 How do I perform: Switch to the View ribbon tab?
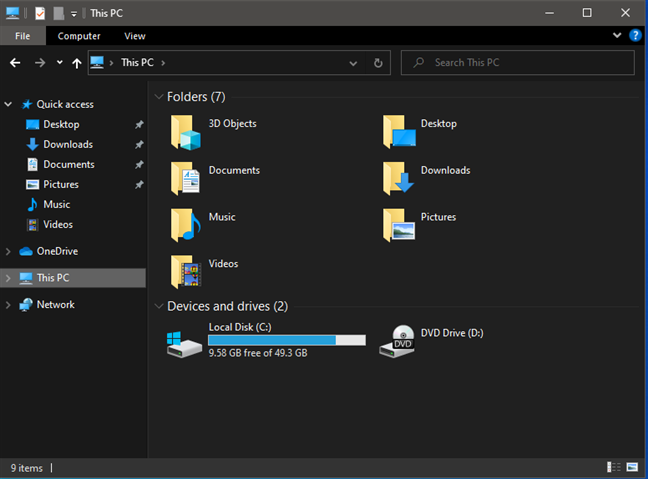pyautogui.click(x=135, y=36)
